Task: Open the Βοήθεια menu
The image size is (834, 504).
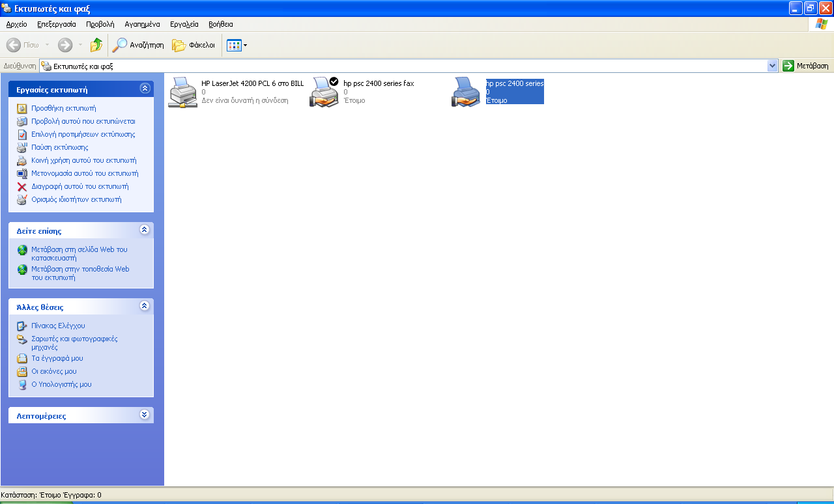Action: point(221,24)
